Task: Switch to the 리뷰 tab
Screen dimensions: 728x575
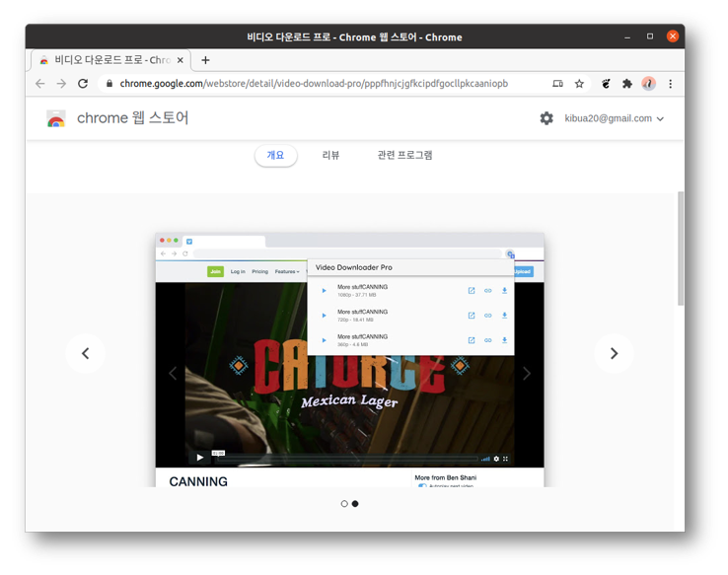Action: [331, 155]
